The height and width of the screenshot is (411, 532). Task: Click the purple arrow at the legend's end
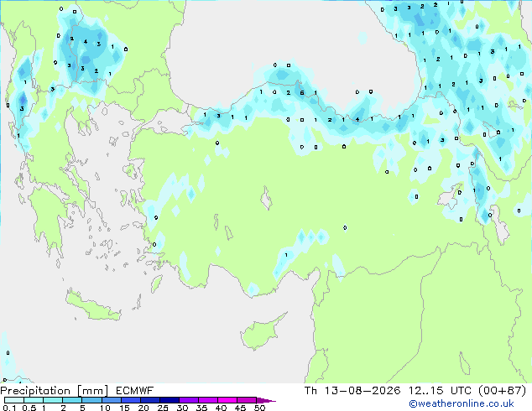[265, 400]
